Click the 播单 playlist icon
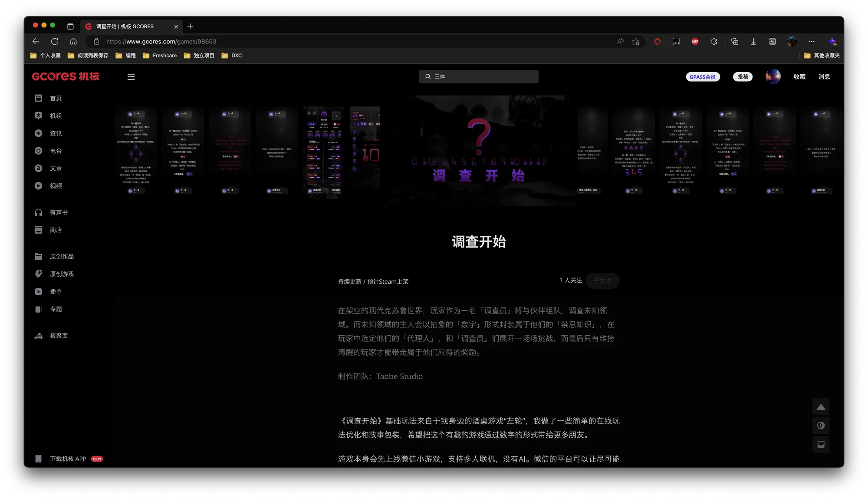The image size is (868, 499). pyautogui.click(x=39, y=291)
